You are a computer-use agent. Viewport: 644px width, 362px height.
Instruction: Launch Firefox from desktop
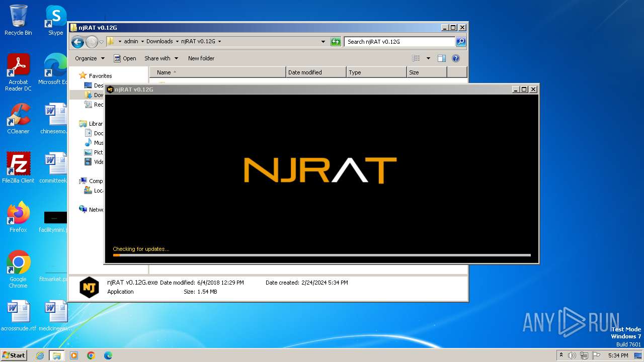point(18,217)
